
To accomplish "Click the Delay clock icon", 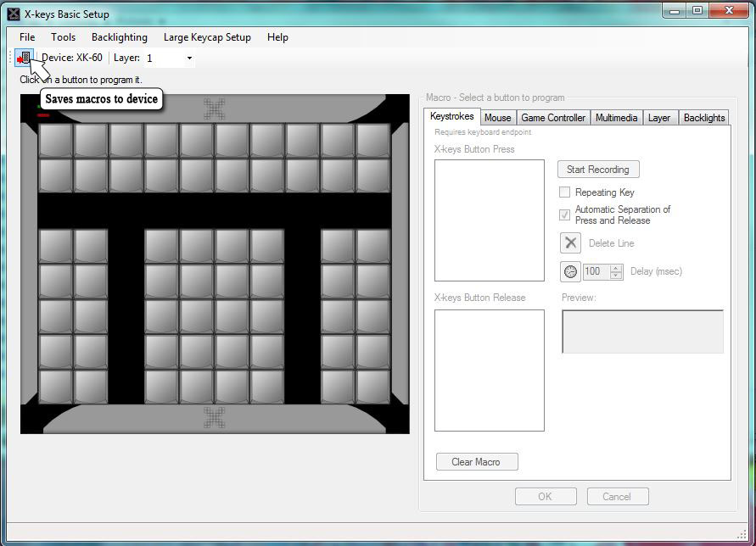I will pos(571,271).
